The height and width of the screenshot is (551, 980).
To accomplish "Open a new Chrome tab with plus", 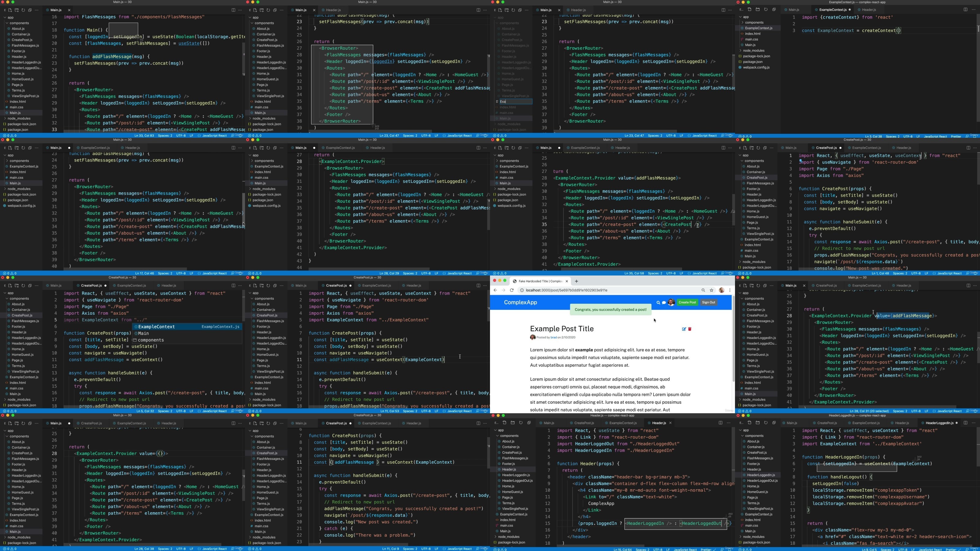I will click(576, 281).
